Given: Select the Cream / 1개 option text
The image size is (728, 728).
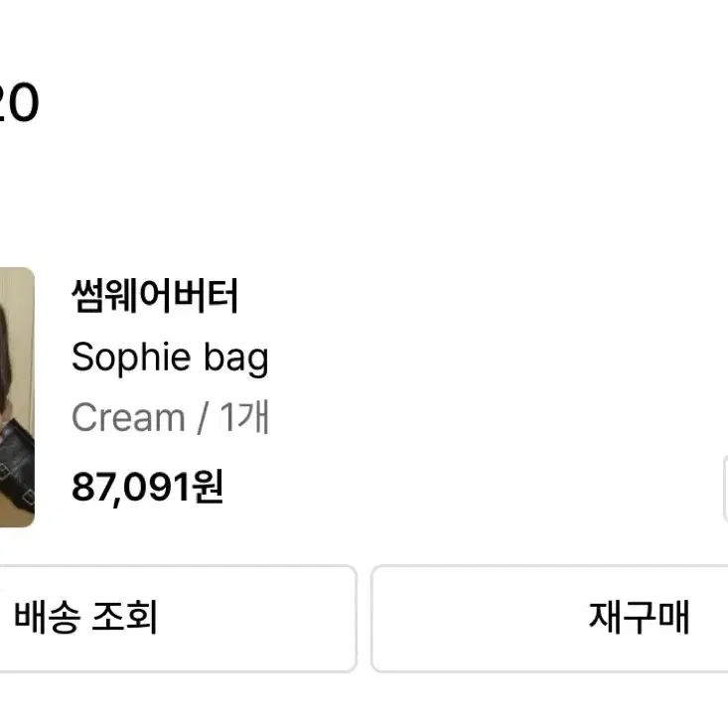Looking at the screenshot, I should 170,417.
